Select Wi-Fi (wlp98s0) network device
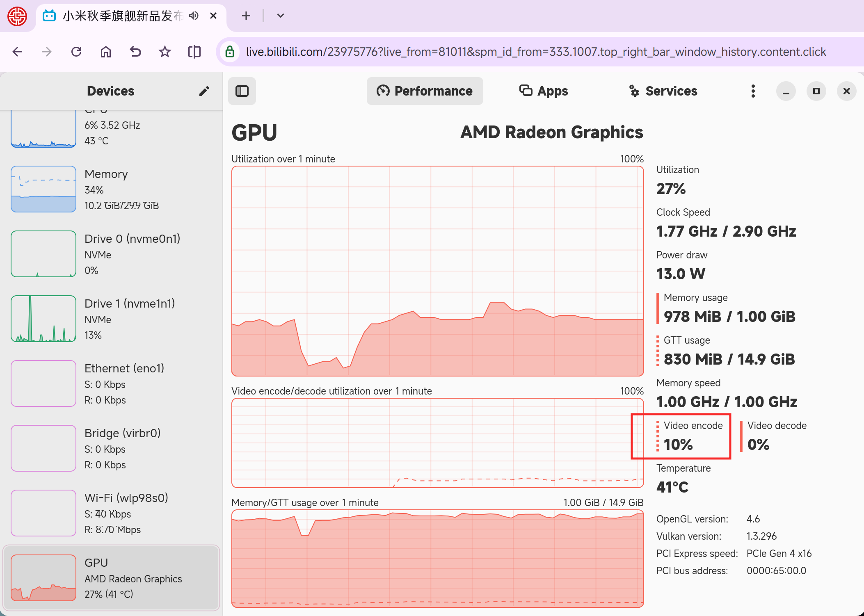The image size is (864, 616). point(112,513)
